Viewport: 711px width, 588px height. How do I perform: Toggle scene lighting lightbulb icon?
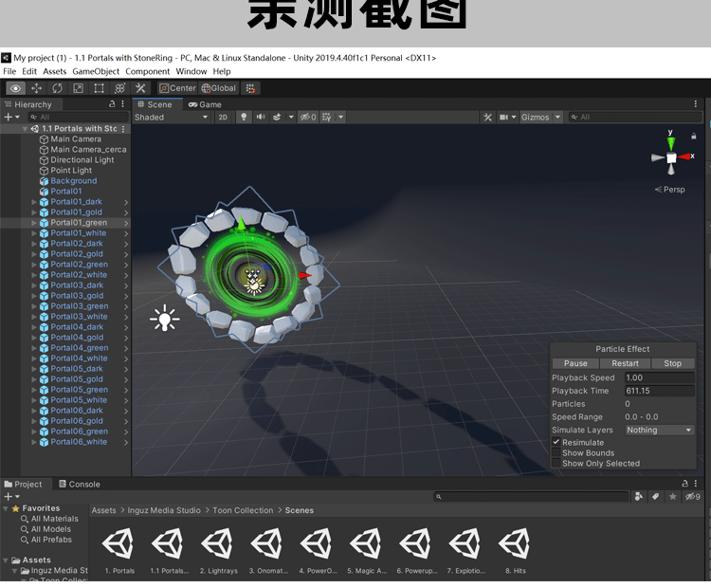click(x=244, y=118)
